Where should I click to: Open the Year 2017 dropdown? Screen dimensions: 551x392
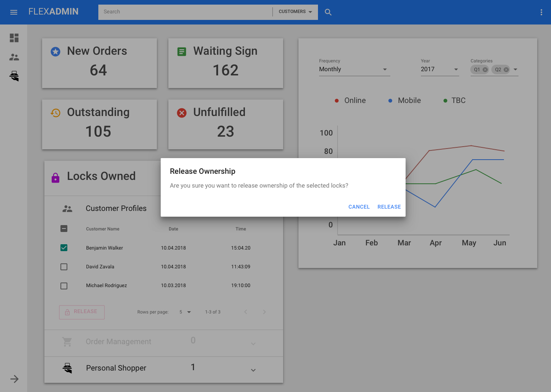(439, 69)
